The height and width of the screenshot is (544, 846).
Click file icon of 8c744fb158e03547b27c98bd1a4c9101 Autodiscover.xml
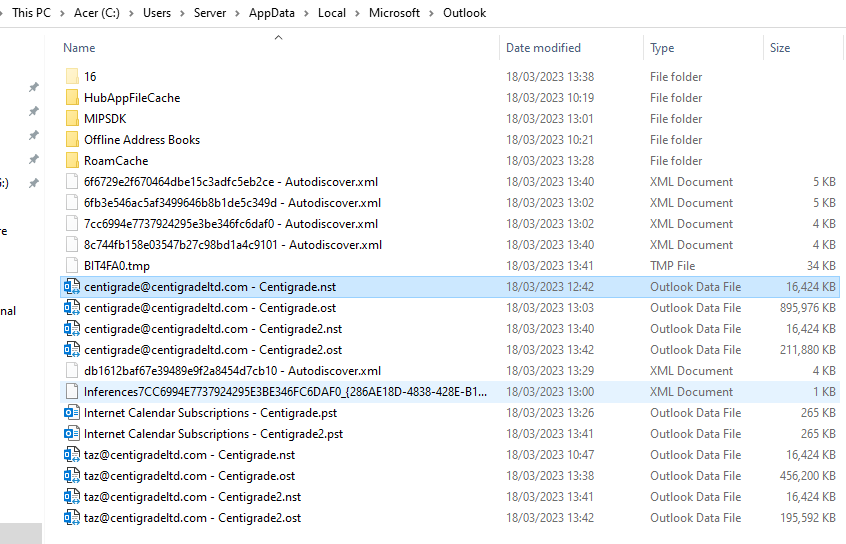click(72, 245)
